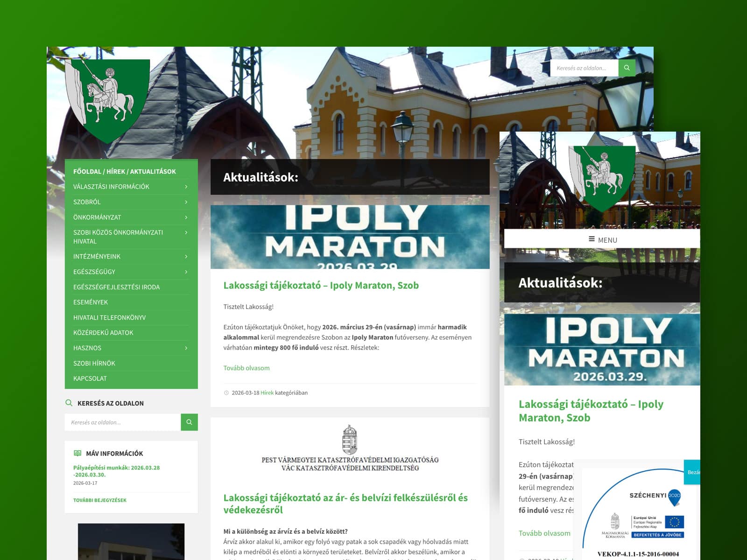Click the Tovább olvasom link under Ipoly Maraton
Image resolution: width=747 pixels, height=560 pixels.
(x=247, y=368)
